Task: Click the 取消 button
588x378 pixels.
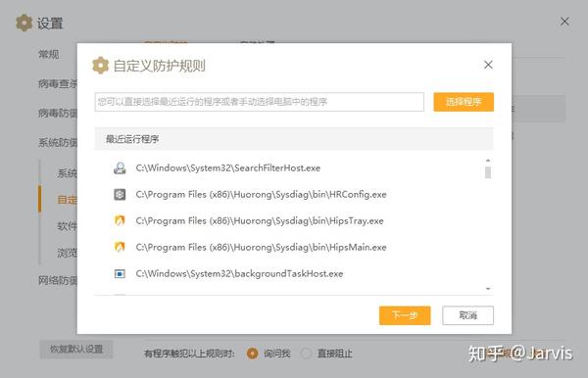Action: pos(467,315)
